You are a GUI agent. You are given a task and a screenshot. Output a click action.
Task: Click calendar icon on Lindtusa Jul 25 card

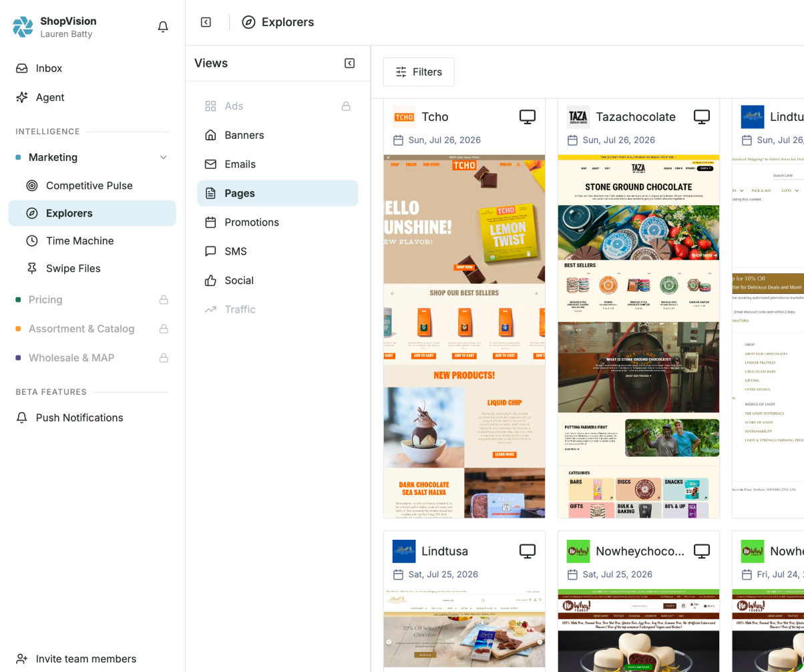click(398, 574)
